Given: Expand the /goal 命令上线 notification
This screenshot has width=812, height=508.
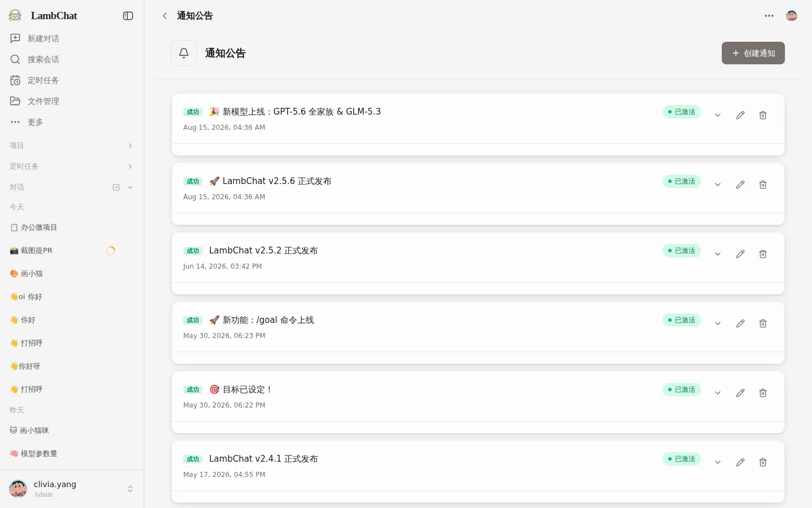Looking at the screenshot, I should [x=718, y=323].
